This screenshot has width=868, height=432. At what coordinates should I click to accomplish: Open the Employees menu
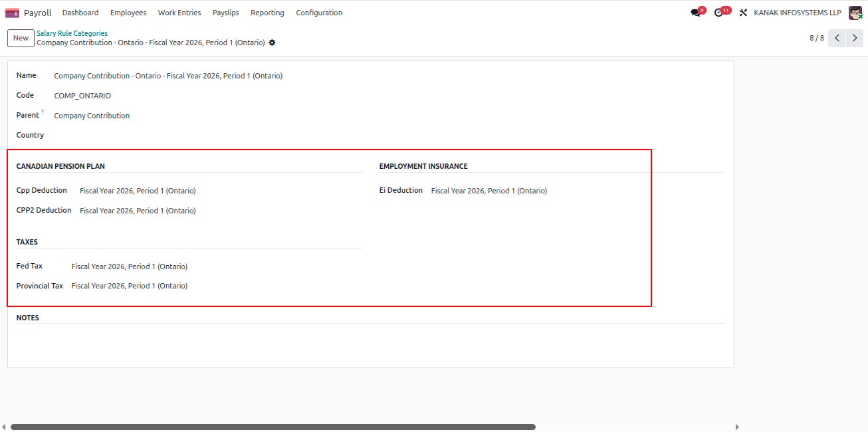[x=128, y=13]
